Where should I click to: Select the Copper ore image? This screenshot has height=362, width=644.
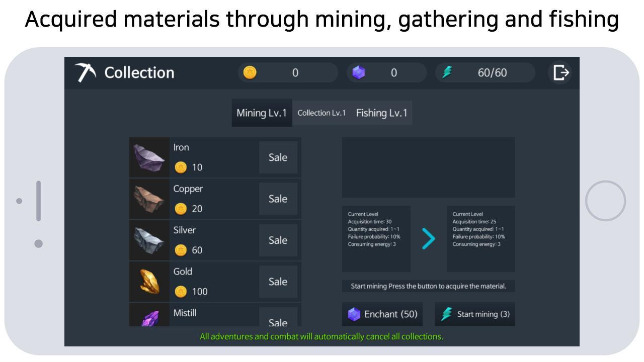(149, 199)
